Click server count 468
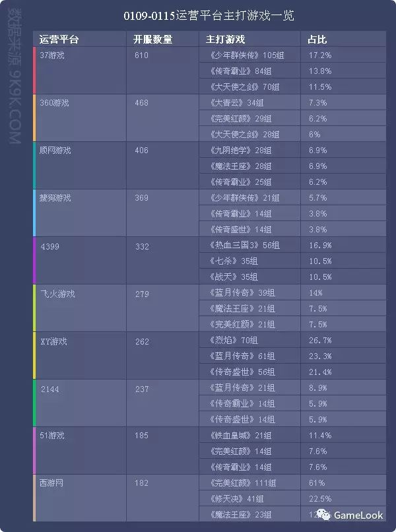Screen dimensions: 396x532 141,102
